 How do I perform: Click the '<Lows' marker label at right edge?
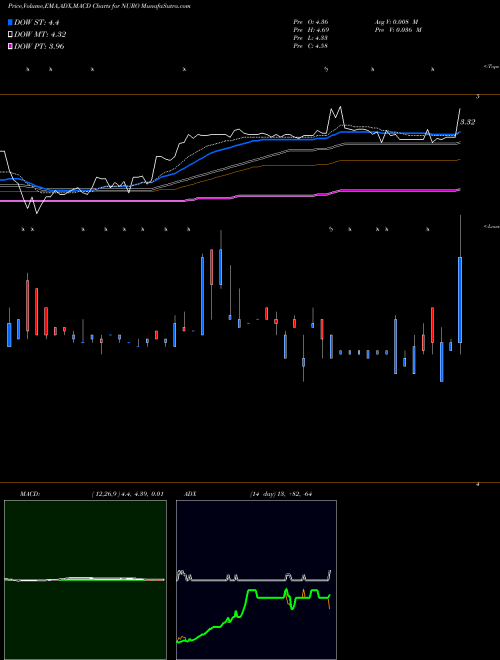point(491,226)
